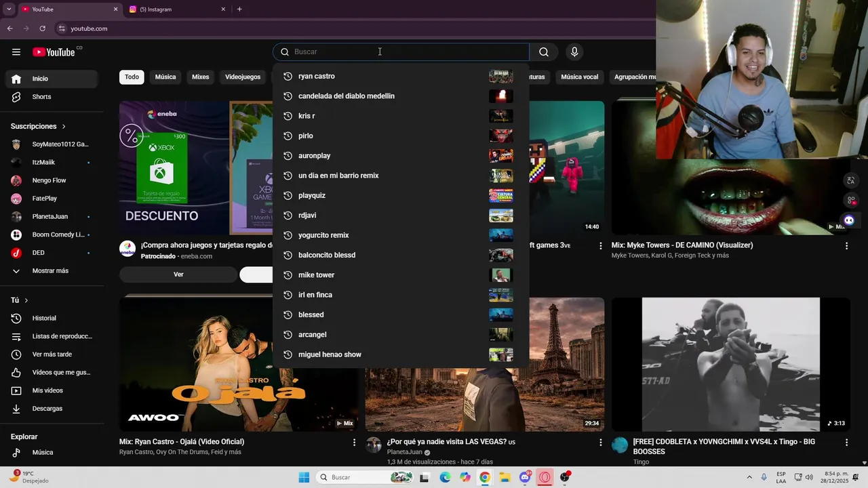Choose 'miguel henao show' search suggestion
This screenshot has width=868, height=488.
tap(401, 354)
